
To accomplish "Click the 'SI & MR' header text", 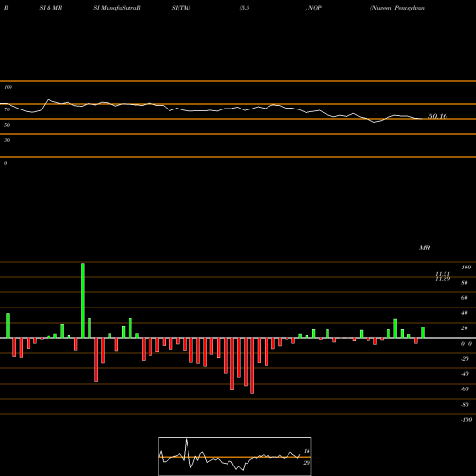I will (50, 8).
